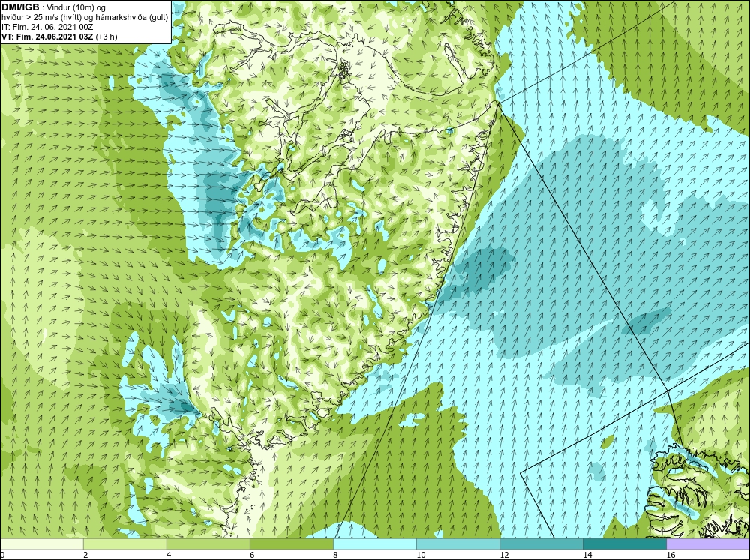Click the '10' scale label
This screenshot has width=750, height=560.
[421, 555]
